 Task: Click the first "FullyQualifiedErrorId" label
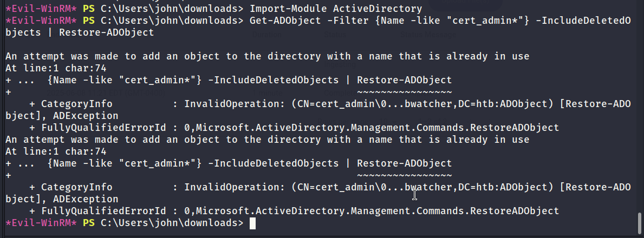coord(103,128)
